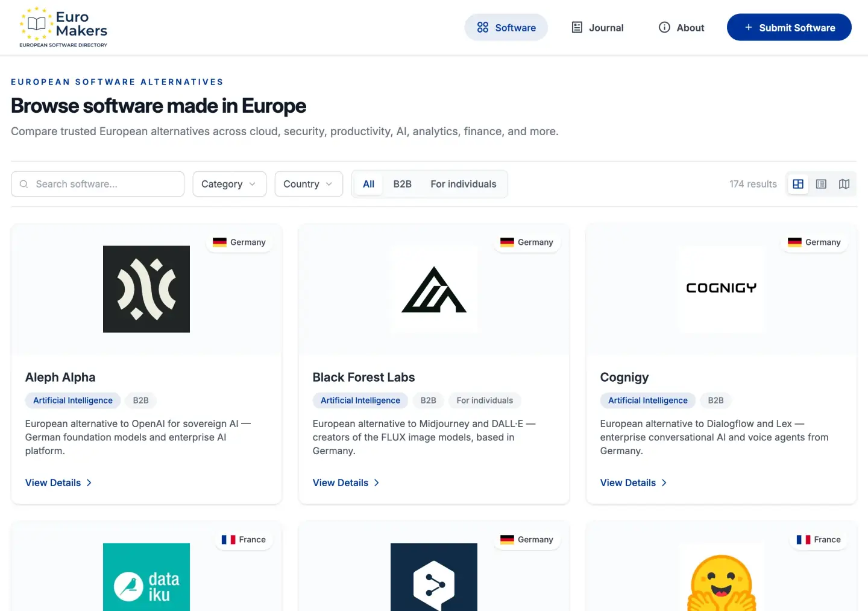Click the Black Forest Labs logo
Screen dimensions: 868x611
(434, 289)
